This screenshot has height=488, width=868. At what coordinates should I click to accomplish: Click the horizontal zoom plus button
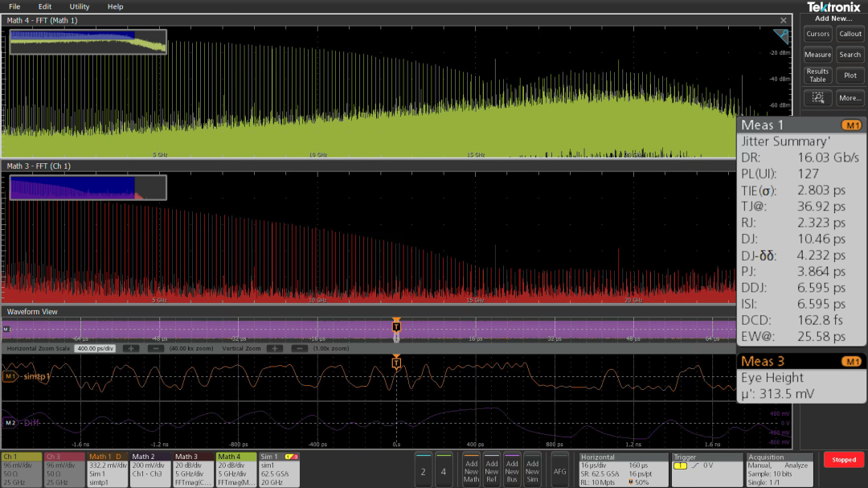tap(131, 349)
